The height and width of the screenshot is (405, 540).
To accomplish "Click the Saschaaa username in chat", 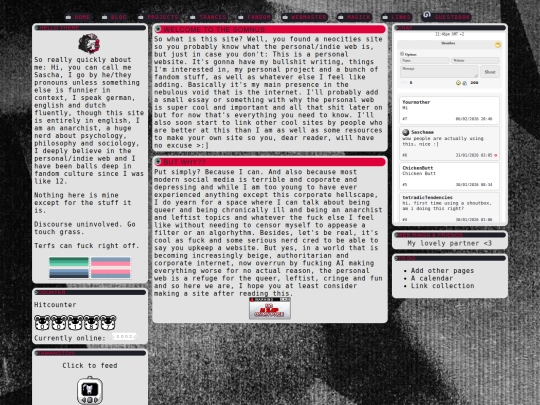I will (422, 132).
